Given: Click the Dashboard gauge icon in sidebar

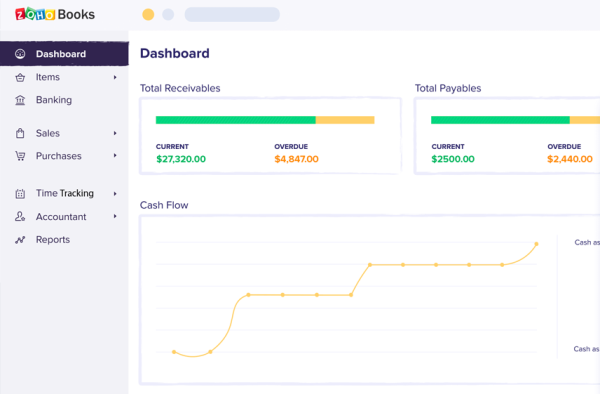Looking at the screenshot, I should [20, 54].
